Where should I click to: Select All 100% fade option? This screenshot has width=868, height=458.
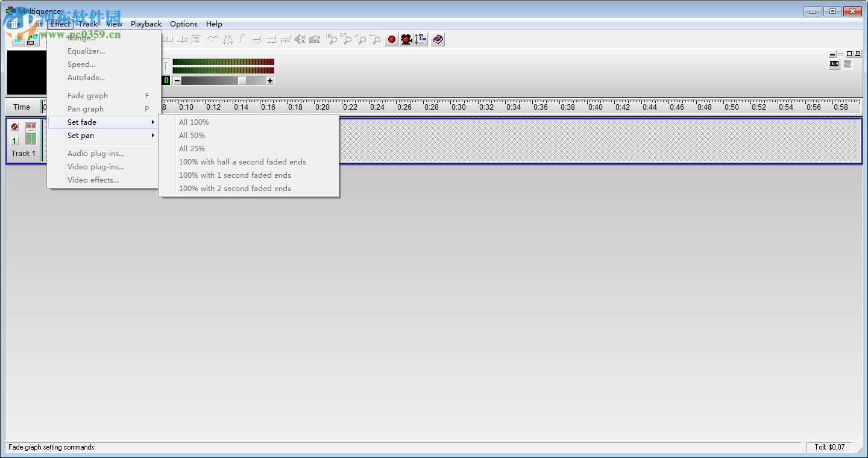[x=248, y=122]
